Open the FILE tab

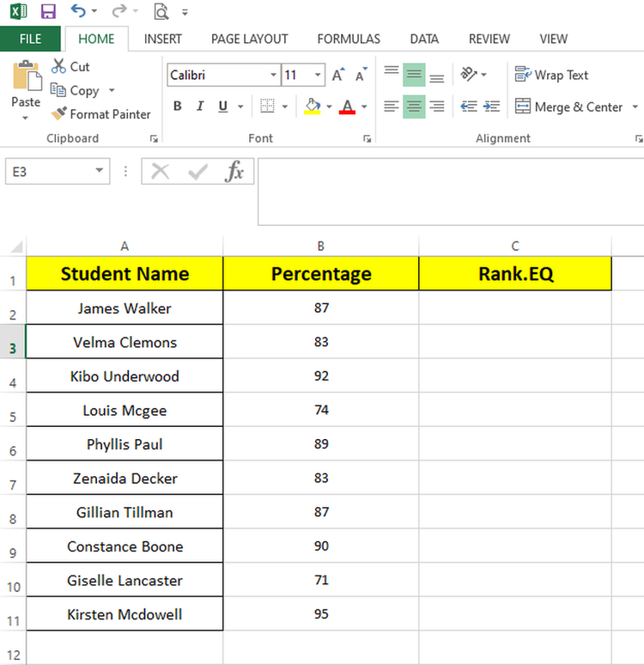30,39
